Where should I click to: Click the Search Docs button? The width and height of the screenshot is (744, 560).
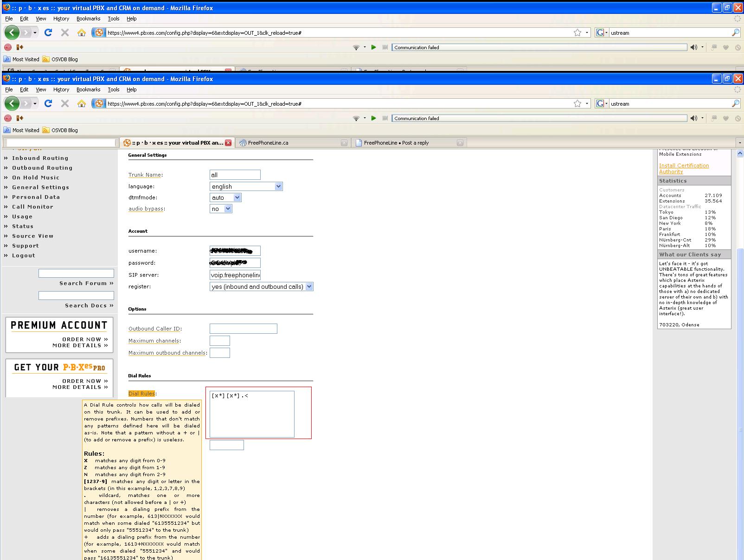(89, 305)
